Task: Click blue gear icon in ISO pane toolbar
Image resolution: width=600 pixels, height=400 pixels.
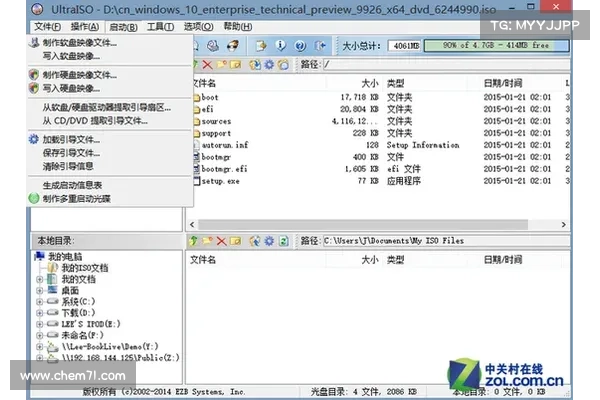Action: (x=269, y=64)
